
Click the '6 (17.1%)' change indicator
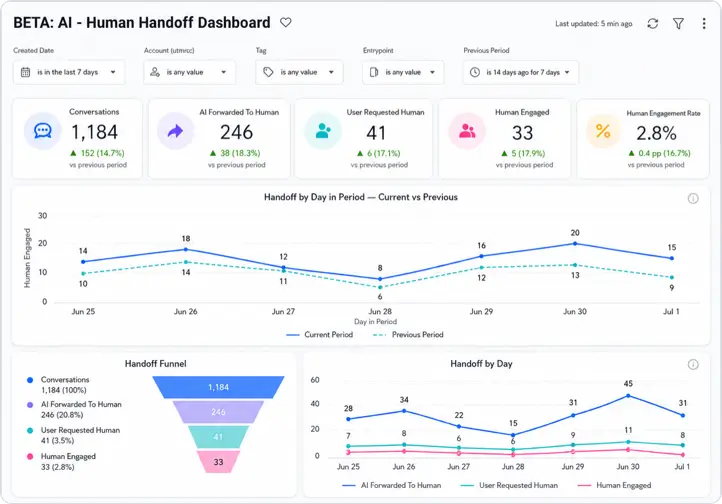coord(378,153)
